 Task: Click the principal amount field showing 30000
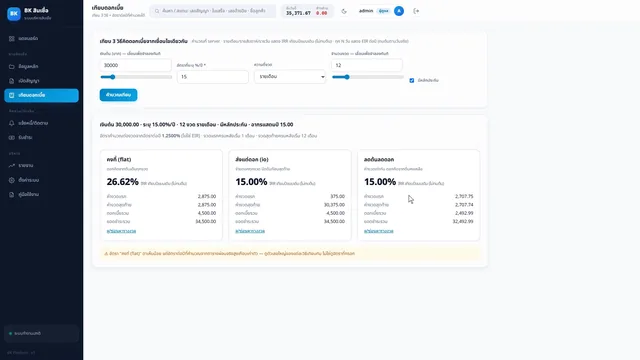136,65
